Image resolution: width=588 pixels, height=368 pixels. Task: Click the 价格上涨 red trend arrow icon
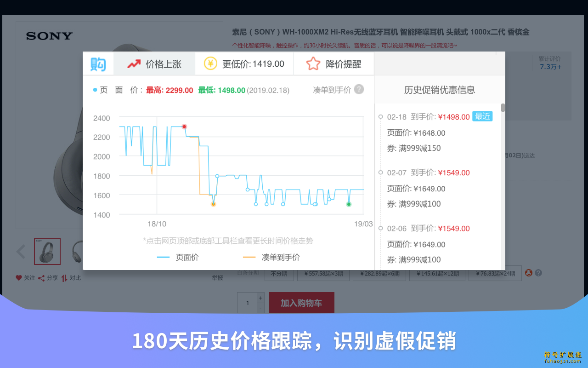[x=134, y=64]
